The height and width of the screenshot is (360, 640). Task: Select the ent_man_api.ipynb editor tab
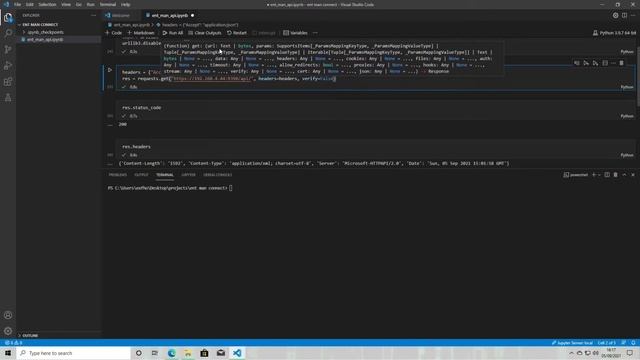pyautogui.click(x=170, y=16)
